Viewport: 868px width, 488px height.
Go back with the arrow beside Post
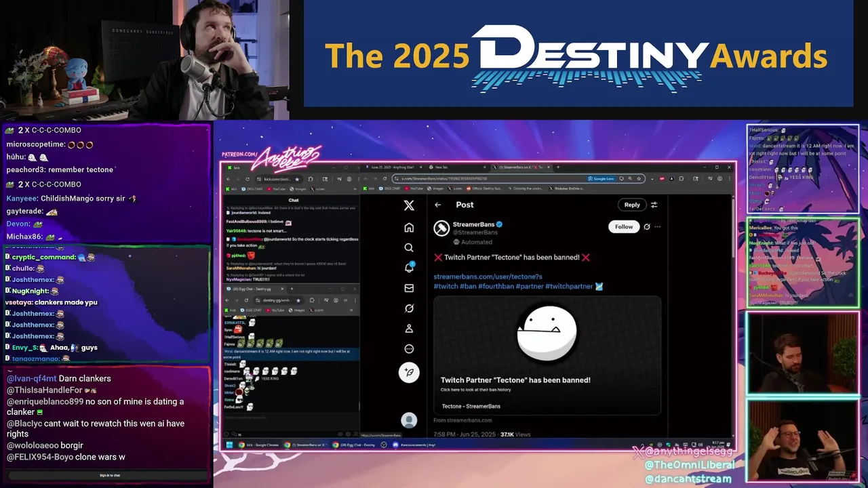(x=438, y=205)
